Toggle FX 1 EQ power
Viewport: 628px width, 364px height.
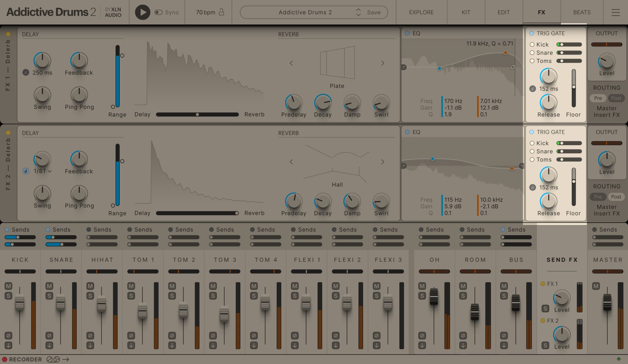click(407, 33)
